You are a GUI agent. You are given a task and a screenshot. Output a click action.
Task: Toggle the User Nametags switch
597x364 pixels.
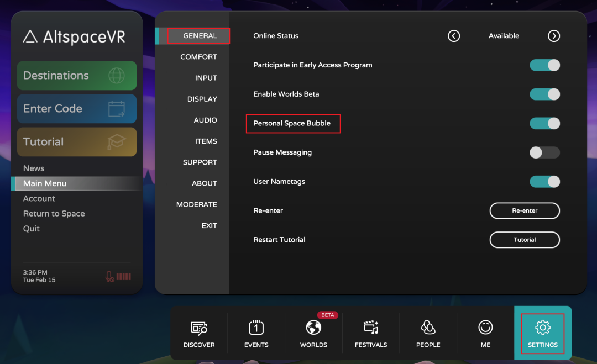click(544, 181)
